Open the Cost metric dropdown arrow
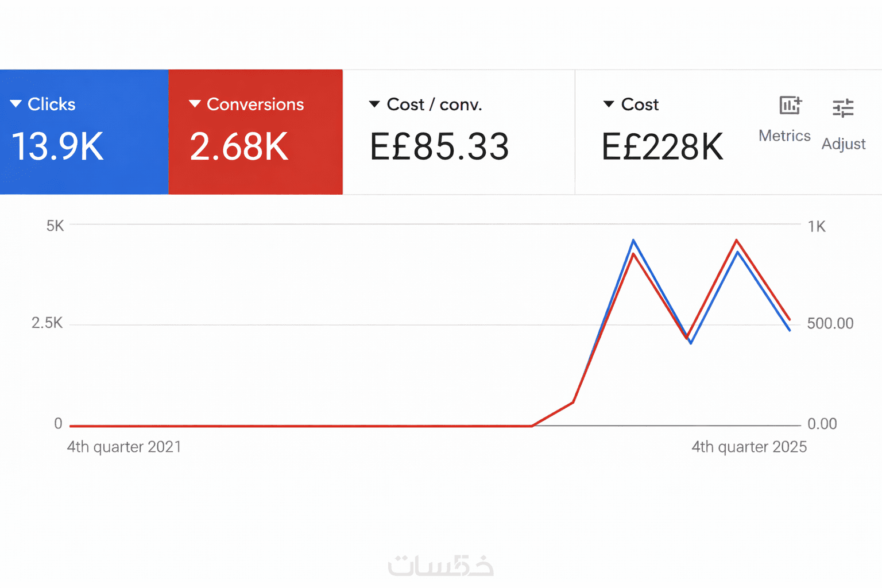The image size is (882, 588). point(609,105)
